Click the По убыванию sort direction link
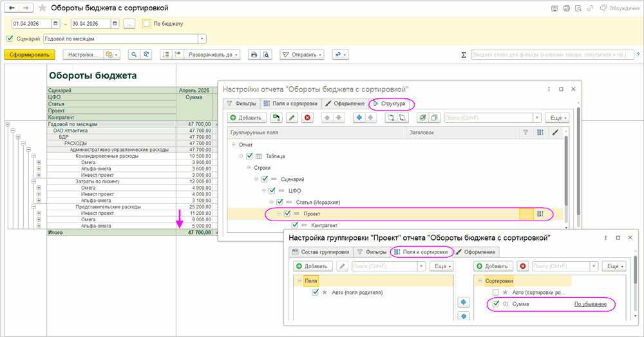Viewport: 644px width, 337px height. point(591,304)
